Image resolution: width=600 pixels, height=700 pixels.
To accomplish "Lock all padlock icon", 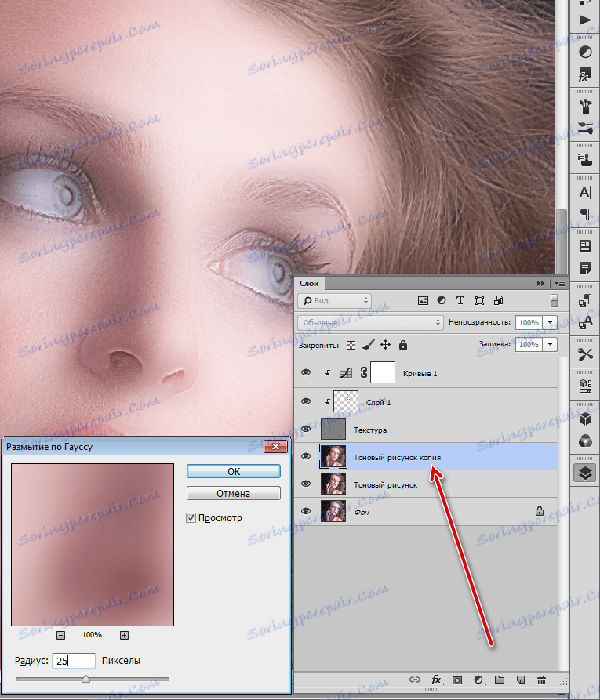I will (x=403, y=345).
